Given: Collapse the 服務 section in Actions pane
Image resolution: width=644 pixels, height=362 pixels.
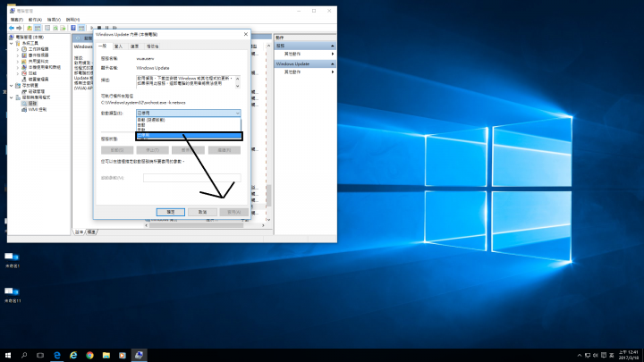Looking at the screenshot, I should tap(332, 46).
